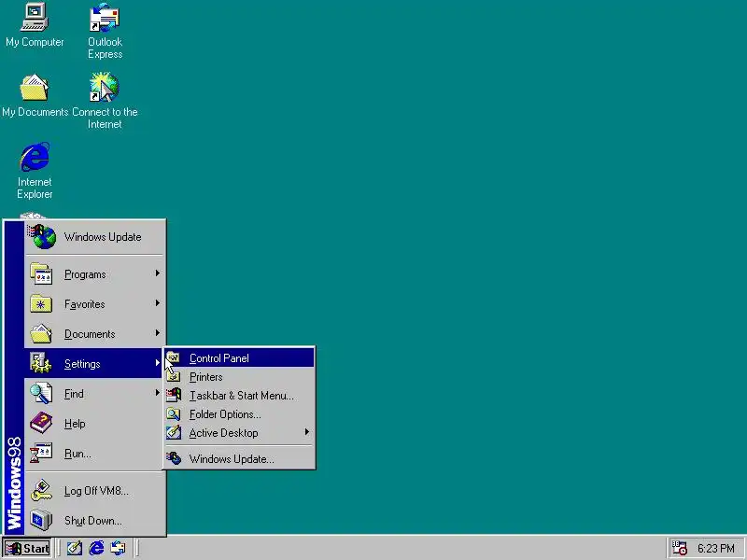The image size is (747, 560).
Task: Expand the Documents submenu arrow
Action: click(x=157, y=333)
